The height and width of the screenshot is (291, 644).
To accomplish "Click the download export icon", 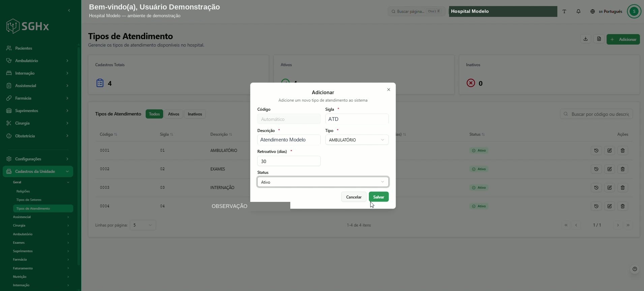I will click(586, 39).
